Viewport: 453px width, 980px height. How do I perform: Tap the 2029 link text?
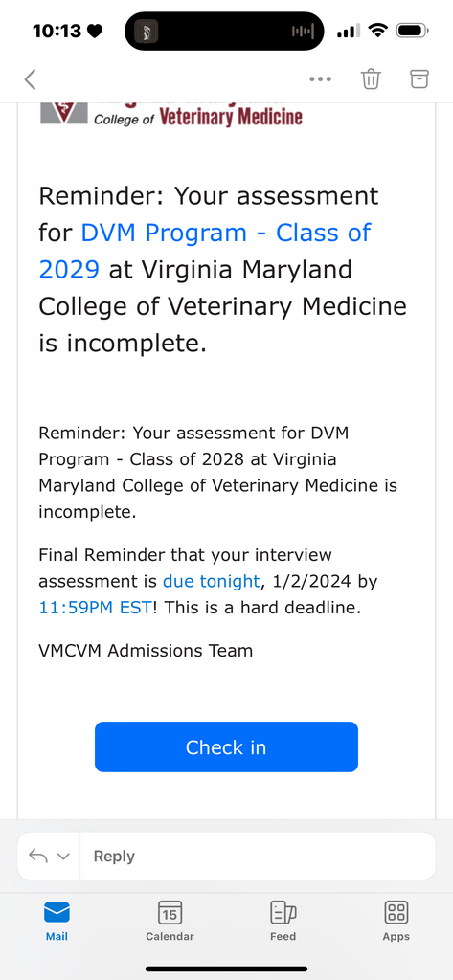[69, 269]
